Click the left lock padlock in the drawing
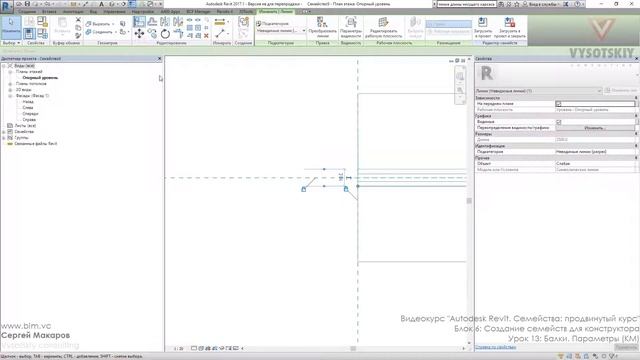The image size is (640, 360). (304, 189)
